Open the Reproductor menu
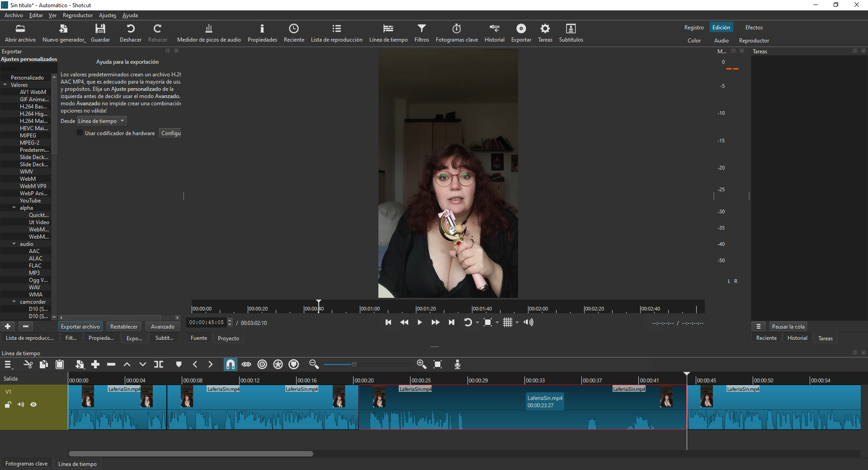 point(77,15)
